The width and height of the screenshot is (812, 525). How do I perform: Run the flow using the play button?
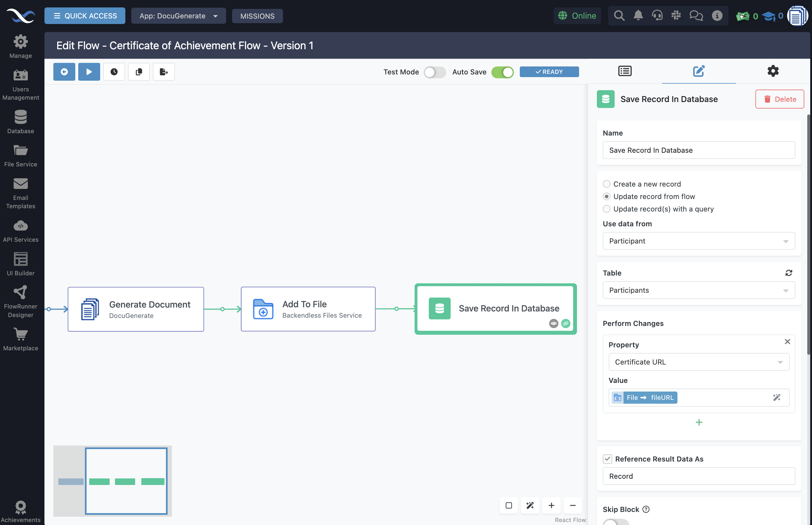click(89, 71)
